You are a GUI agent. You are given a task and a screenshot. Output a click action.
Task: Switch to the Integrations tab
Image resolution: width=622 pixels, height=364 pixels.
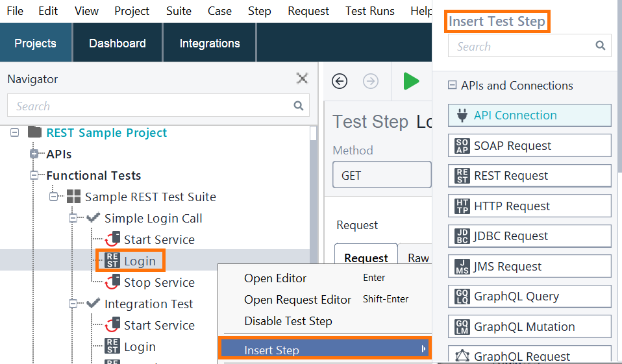(x=210, y=42)
